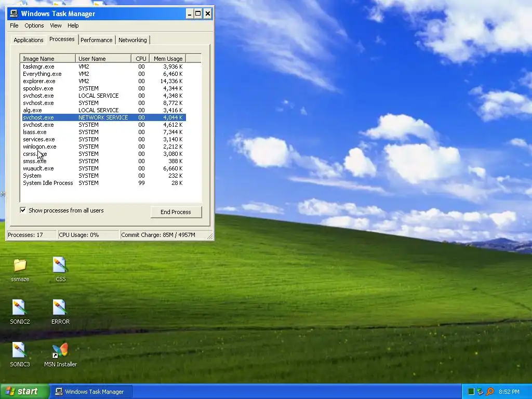Select svchost.exe using 8,772 K memory
The image size is (532, 399).
[104, 103]
